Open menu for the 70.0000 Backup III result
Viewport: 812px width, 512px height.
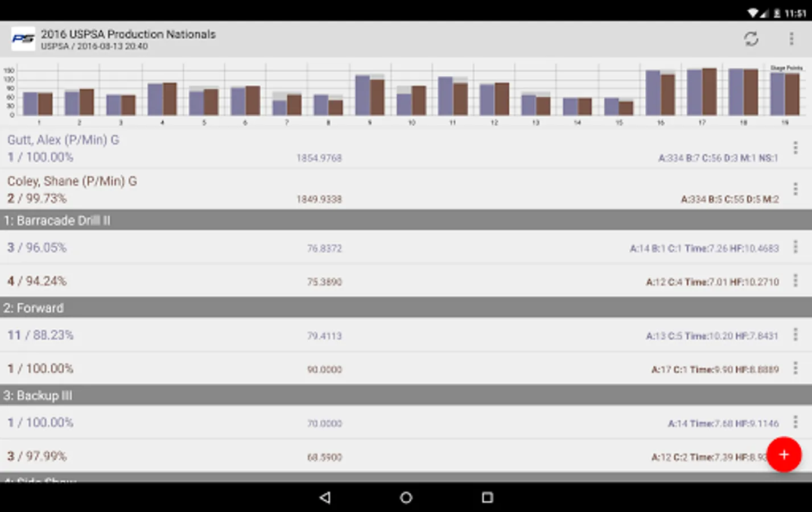(x=795, y=422)
